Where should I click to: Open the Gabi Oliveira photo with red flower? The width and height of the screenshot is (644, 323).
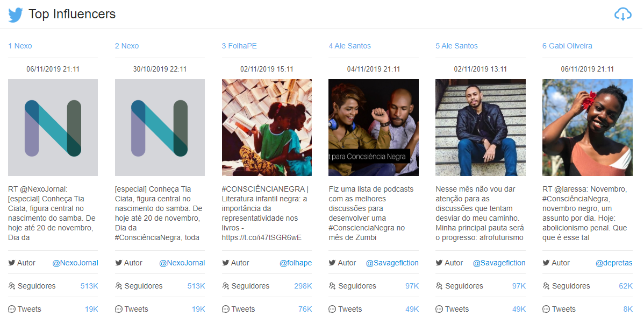588,128
